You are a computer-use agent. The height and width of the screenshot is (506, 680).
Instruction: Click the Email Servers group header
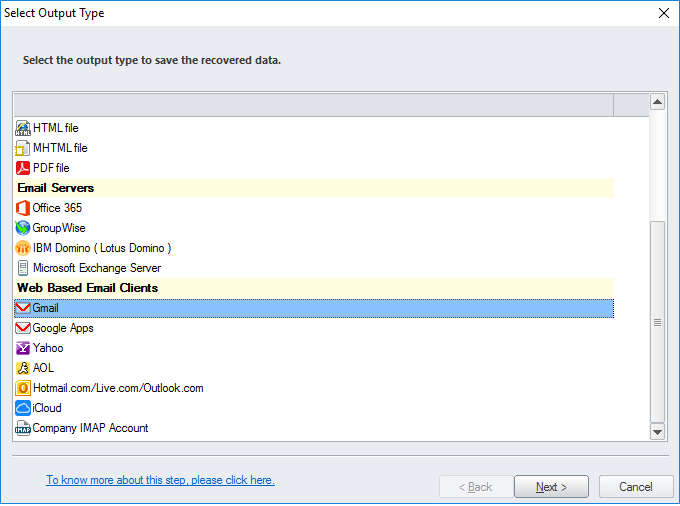pyautogui.click(x=314, y=188)
